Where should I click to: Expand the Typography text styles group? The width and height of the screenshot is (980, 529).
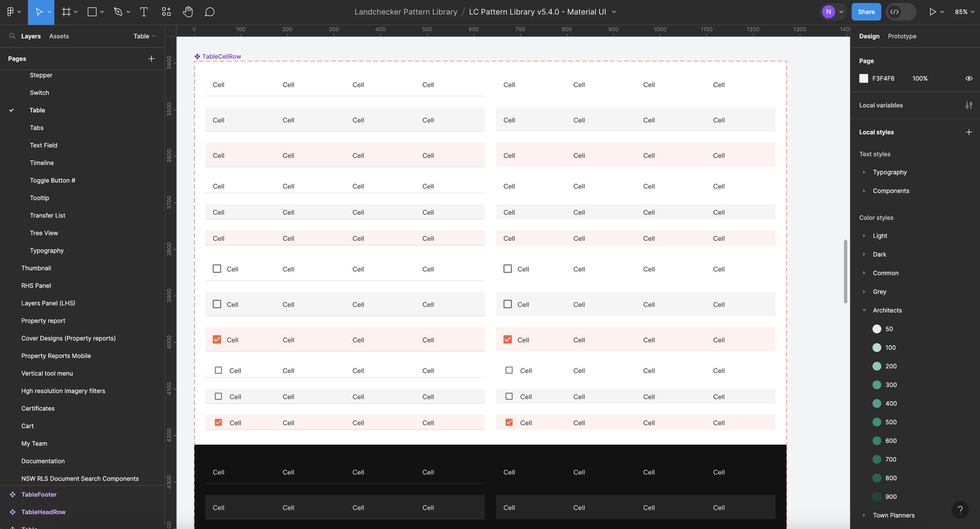point(865,172)
